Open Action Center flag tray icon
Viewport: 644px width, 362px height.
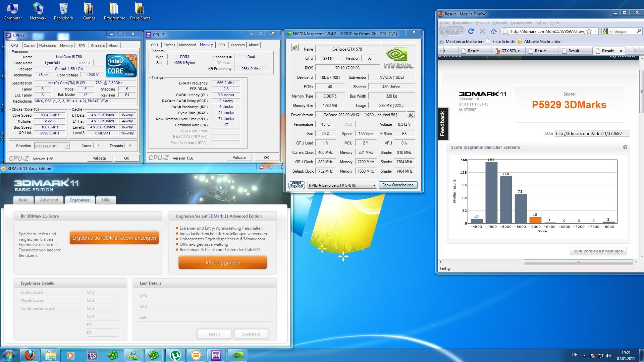(x=592, y=355)
